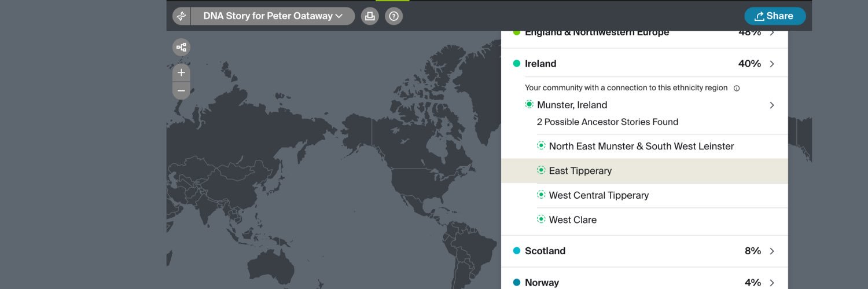Open the help question mark icon
Screen dimensions: 868x289
click(394, 16)
